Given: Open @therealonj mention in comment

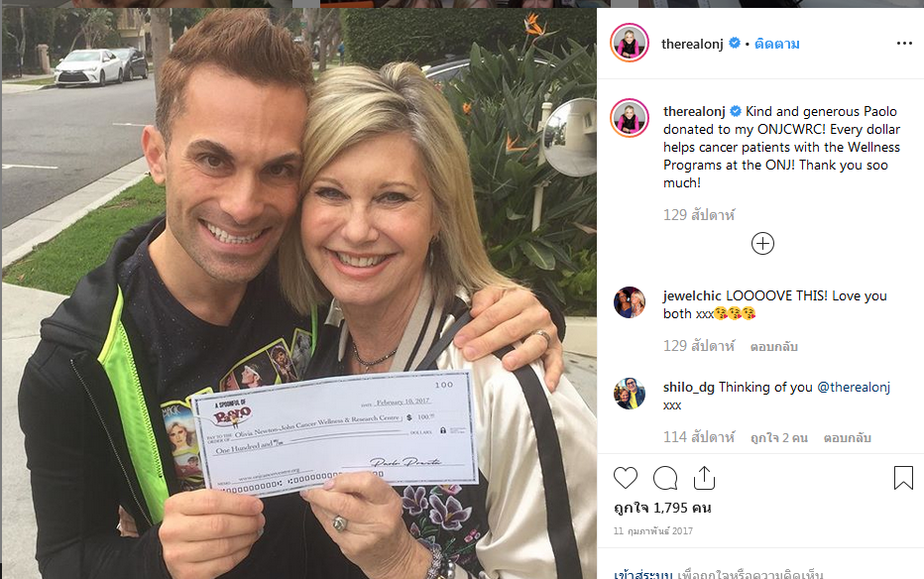Looking at the screenshot, I should point(854,387).
